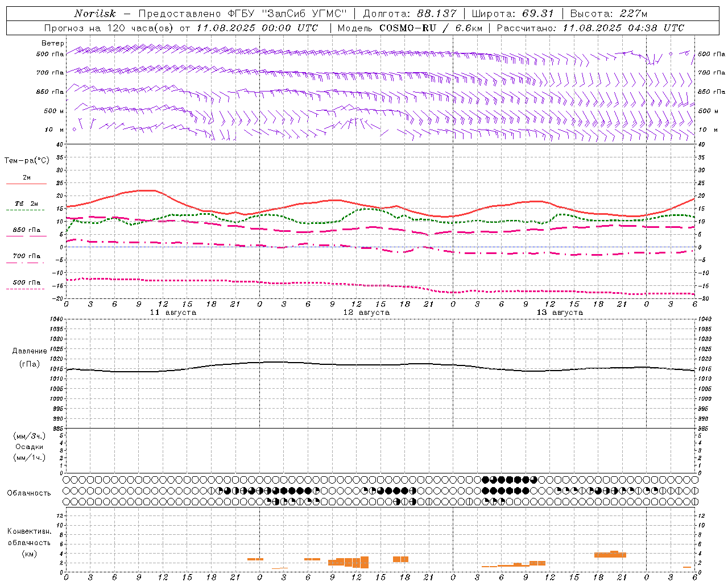Click the solid line sample under '2м' legend
The image size is (728, 582).
[26, 184]
